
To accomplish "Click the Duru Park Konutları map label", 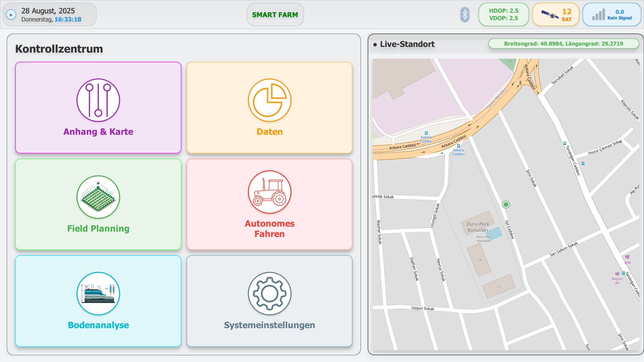I will pyautogui.click(x=478, y=227).
